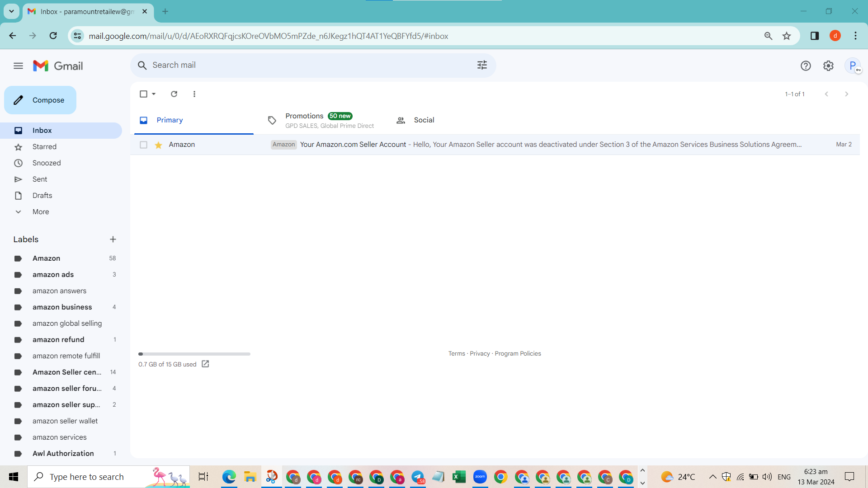Open the amazon services label
Screen dimensions: 868x488
pos(61,437)
